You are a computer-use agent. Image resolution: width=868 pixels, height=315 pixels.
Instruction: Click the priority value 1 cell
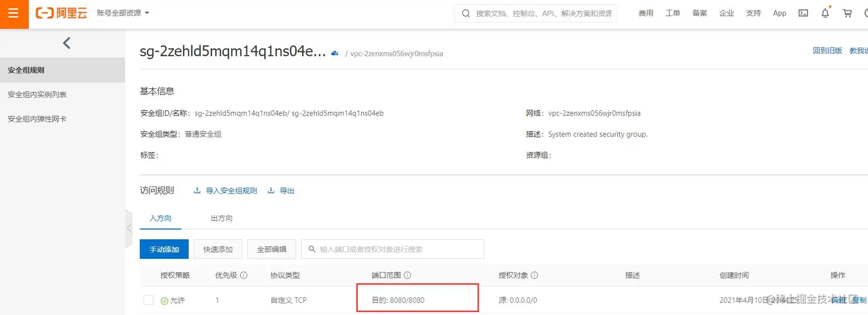(x=217, y=300)
